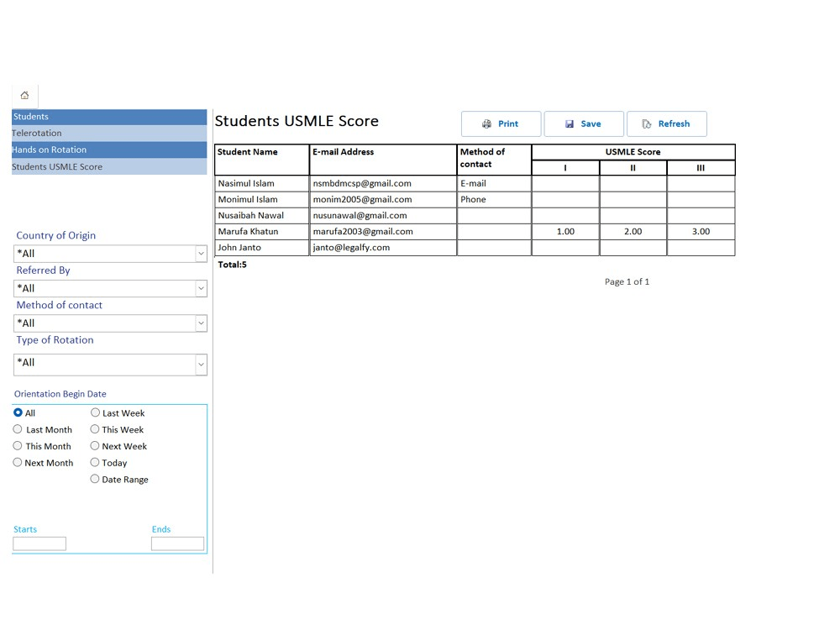
Task: Expand the Referred By dropdown
Action: (x=201, y=288)
